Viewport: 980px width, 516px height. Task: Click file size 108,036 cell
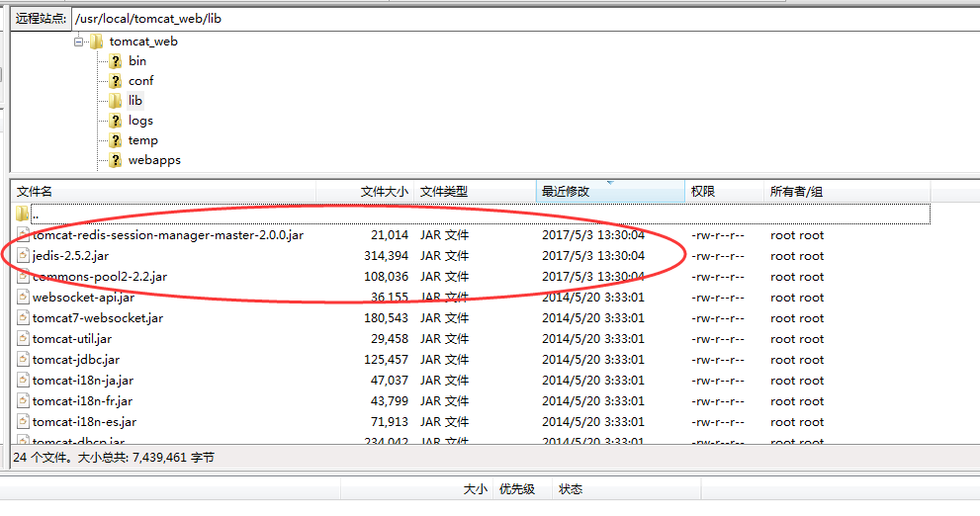coord(387,277)
